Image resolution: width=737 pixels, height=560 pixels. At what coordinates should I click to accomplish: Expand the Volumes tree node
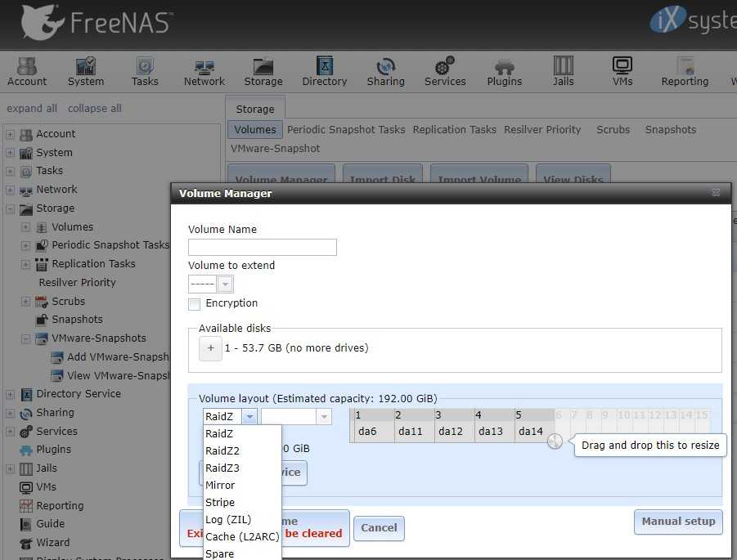pos(25,227)
